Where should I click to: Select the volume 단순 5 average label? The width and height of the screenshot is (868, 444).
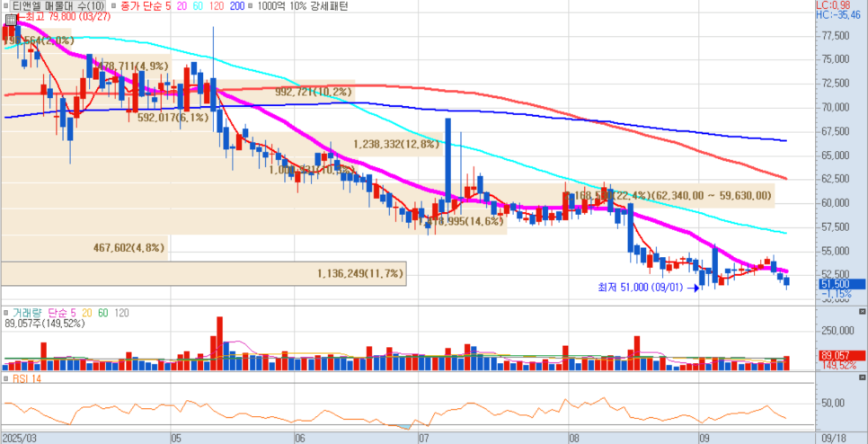62,314
